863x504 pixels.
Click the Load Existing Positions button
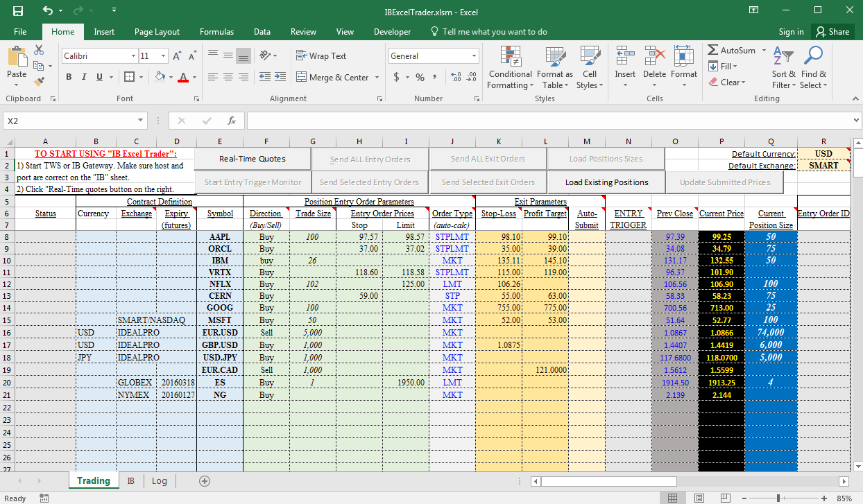pos(606,182)
